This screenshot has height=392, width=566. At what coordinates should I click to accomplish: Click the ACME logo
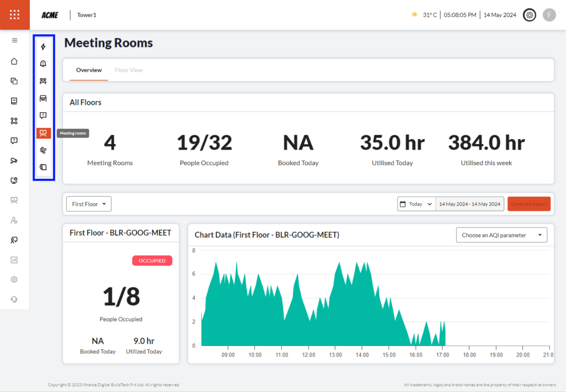click(50, 15)
